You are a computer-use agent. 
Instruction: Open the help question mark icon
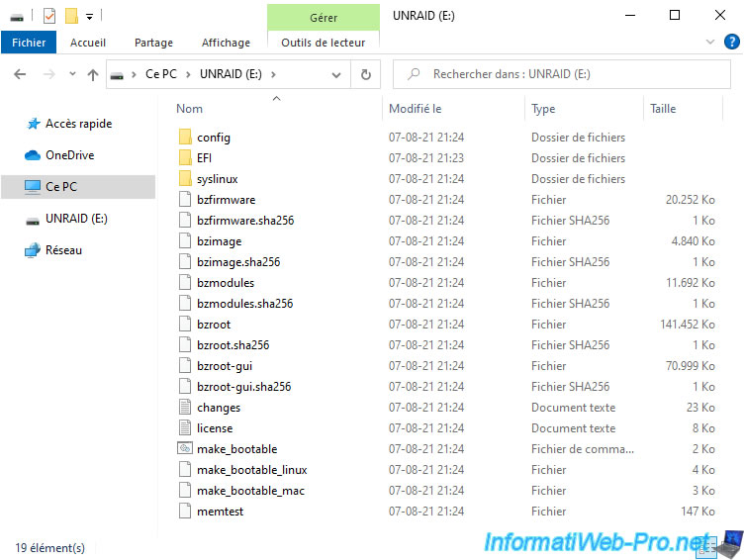coord(731,43)
